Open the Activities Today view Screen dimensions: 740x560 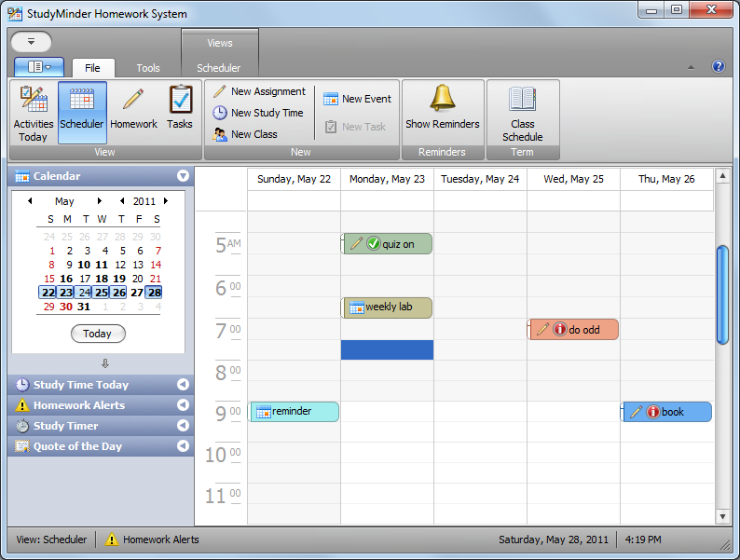(x=33, y=113)
